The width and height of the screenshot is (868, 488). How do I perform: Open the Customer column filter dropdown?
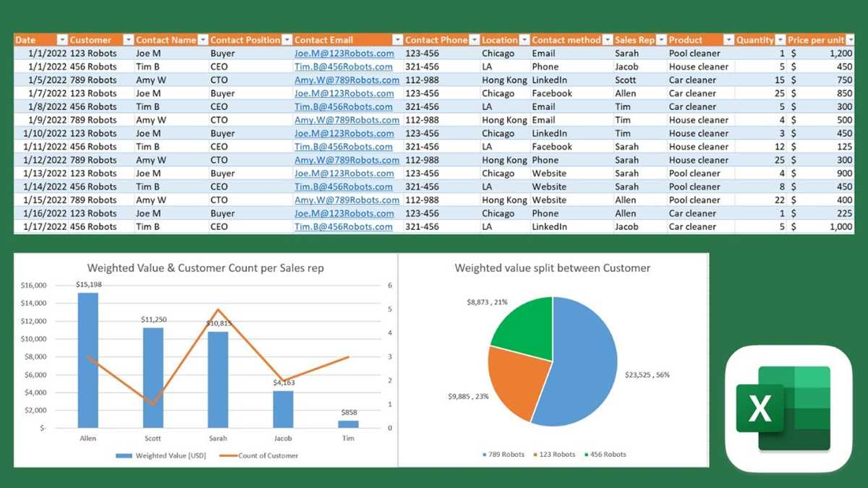(128, 40)
